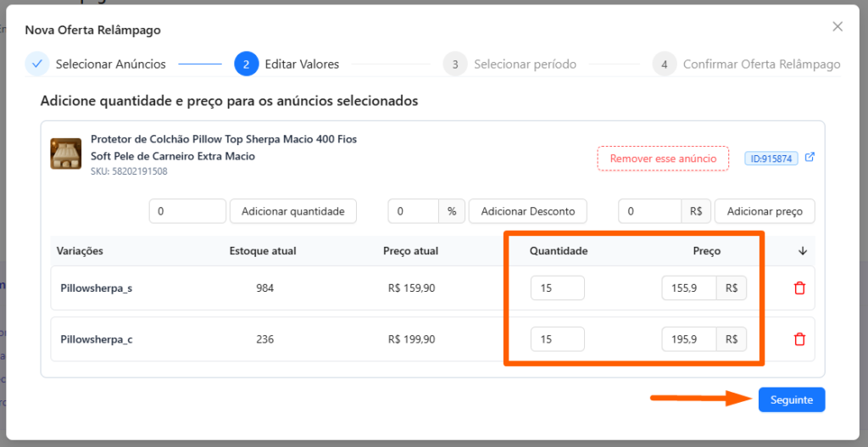
Task: Open the Confirmar Oferta Relâmpago step
Action: click(x=761, y=64)
